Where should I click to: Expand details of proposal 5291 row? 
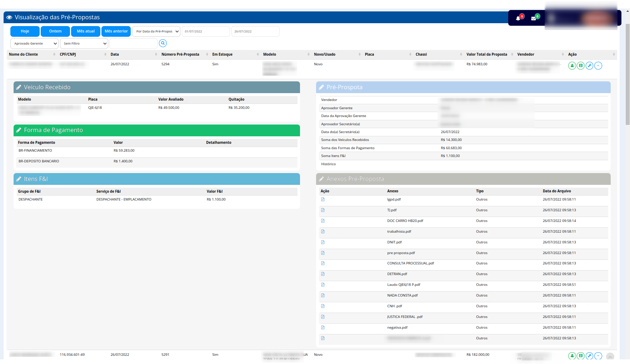(x=598, y=356)
